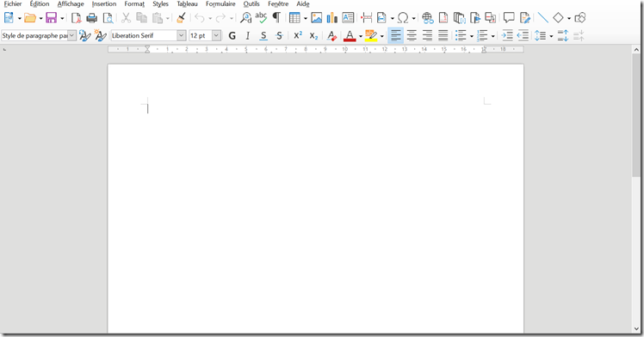Viewport: 644px width, 337px height.
Task: Open the unordered list dropdown arrow
Action: [472, 36]
